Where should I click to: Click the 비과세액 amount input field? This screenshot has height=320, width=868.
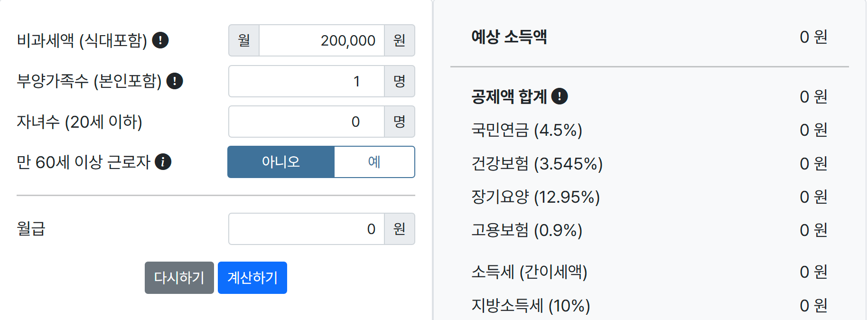[321, 40]
